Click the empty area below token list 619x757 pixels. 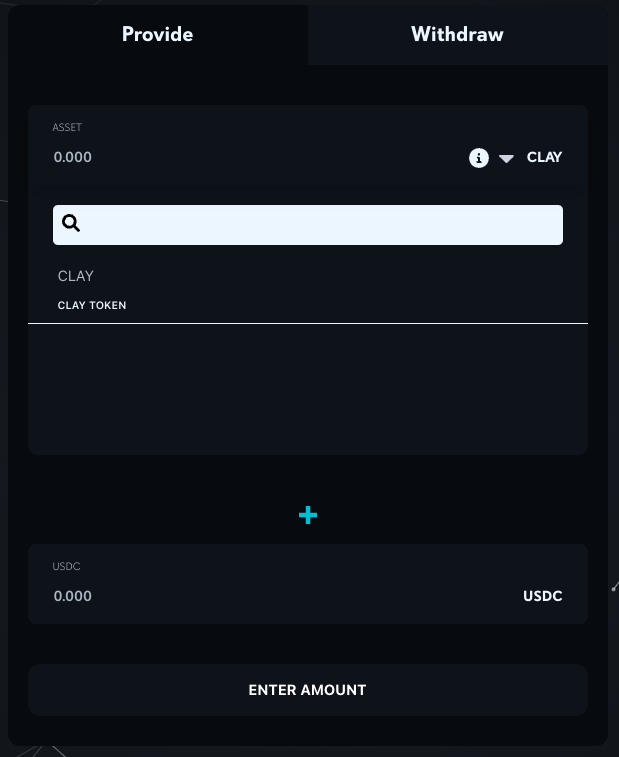pos(307,390)
